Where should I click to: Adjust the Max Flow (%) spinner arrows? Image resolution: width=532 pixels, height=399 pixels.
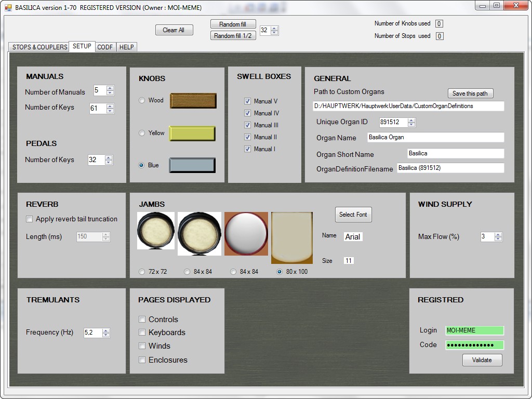pos(498,237)
